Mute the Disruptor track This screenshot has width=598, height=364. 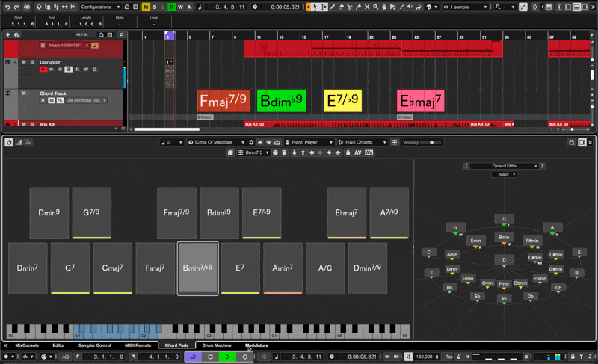[x=24, y=62]
